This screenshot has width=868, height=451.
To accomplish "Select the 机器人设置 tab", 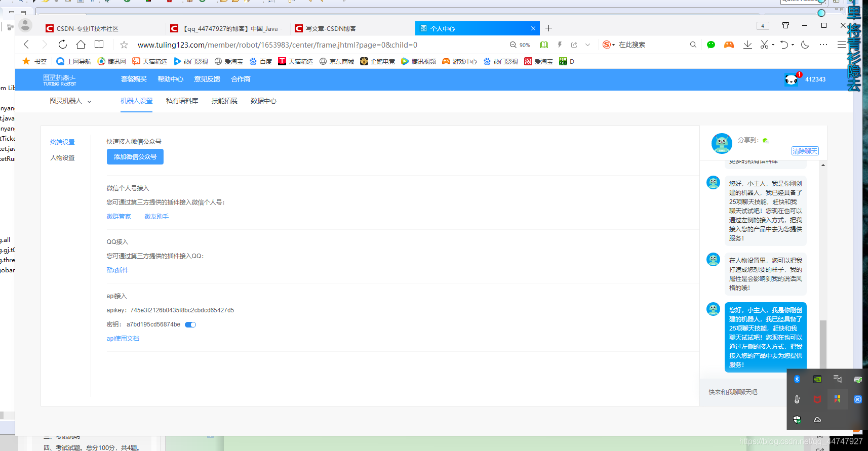I will coord(136,101).
